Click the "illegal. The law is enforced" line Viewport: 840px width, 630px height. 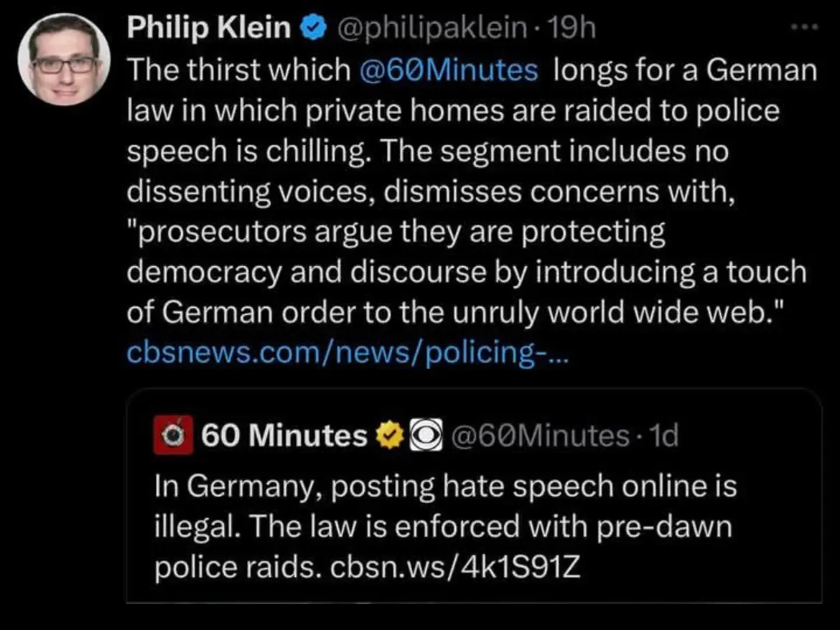(x=443, y=527)
